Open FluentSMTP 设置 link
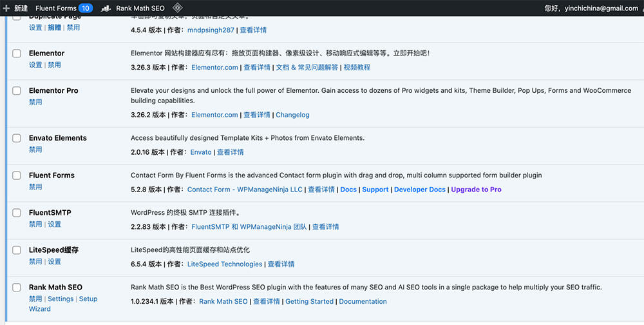The image size is (644, 325). pyautogui.click(x=54, y=224)
